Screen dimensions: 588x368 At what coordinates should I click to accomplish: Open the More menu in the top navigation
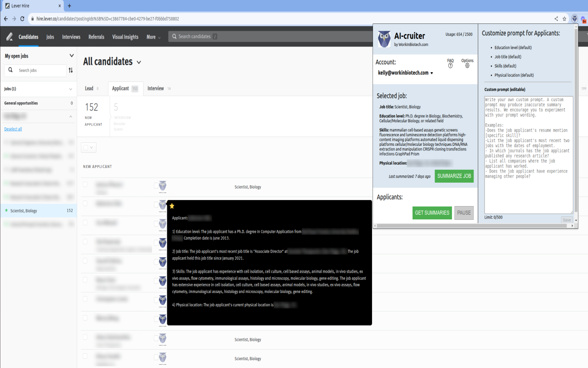153,37
